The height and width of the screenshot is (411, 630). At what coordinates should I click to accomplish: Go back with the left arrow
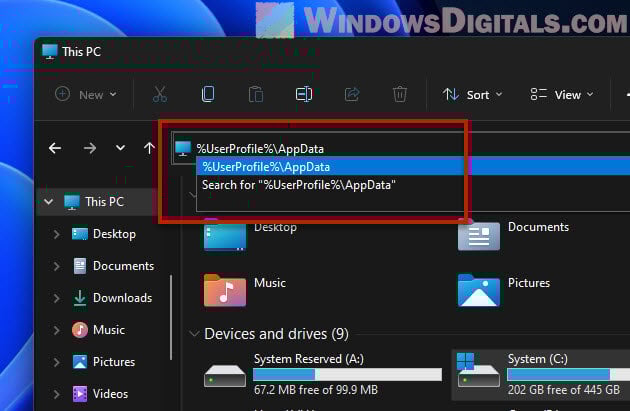[x=55, y=148]
